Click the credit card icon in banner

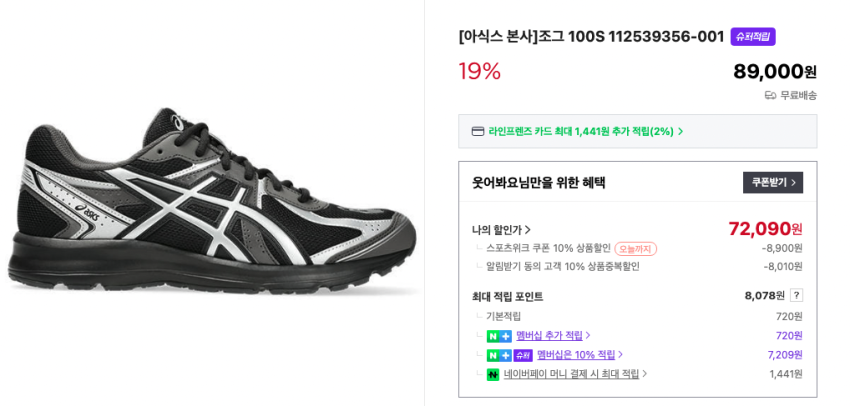coord(478,131)
